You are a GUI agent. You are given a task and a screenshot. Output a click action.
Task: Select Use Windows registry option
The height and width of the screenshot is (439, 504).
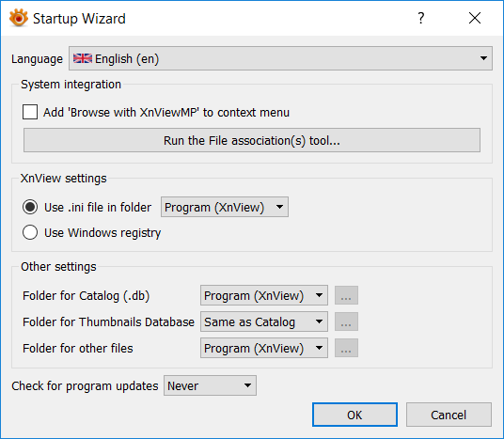tap(30, 232)
